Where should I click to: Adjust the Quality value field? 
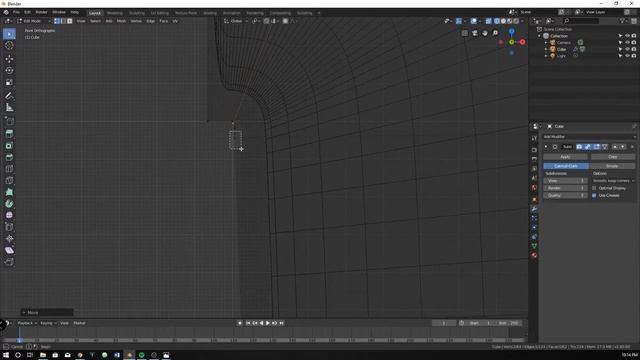click(x=566, y=196)
